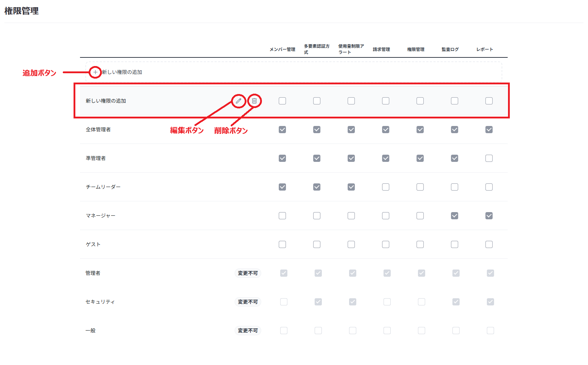Click 変更不可 badge on 管理者 row
588x365 pixels.
tap(248, 273)
